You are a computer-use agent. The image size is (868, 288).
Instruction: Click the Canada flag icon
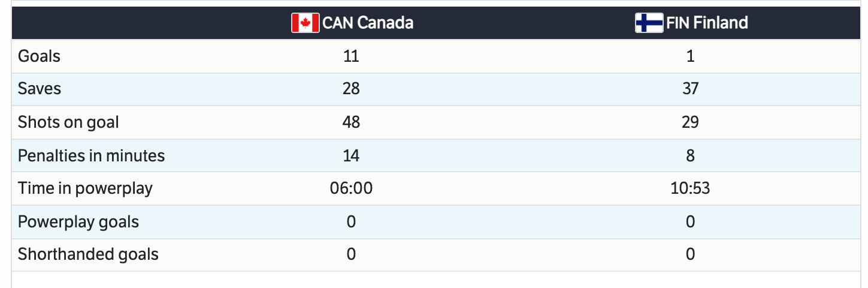(305, 23)
